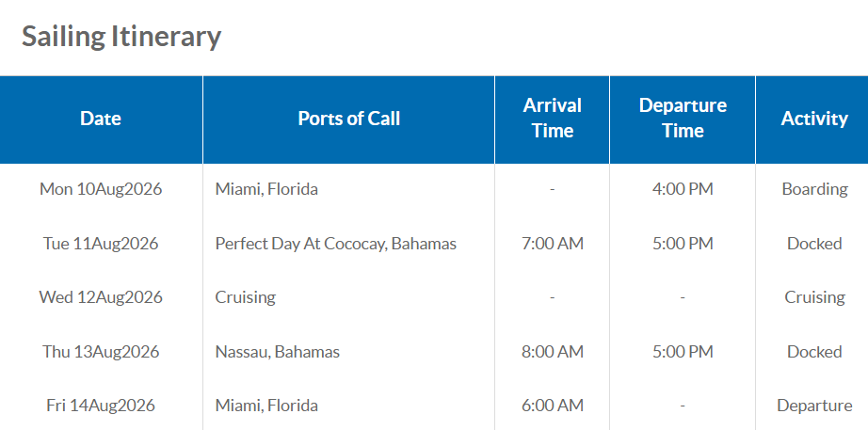This screenshot has width=868, height=430.
Task: Click the Ports of Call header
Action: coord(348,119)
